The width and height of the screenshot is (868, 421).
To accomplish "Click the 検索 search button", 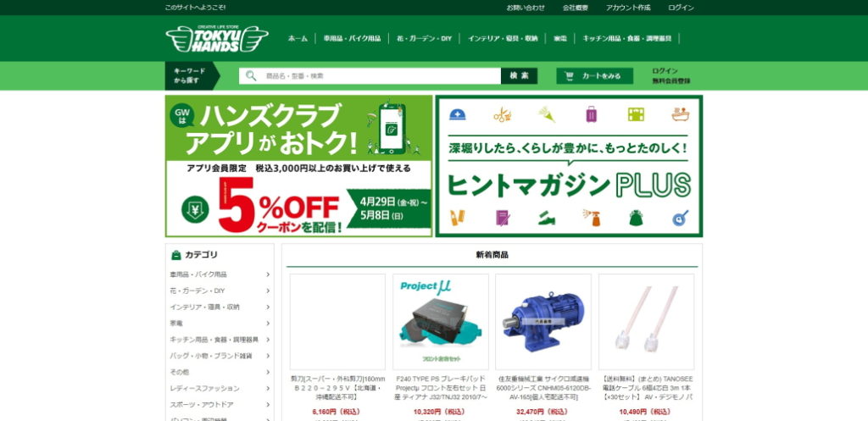I will point(519,75).
